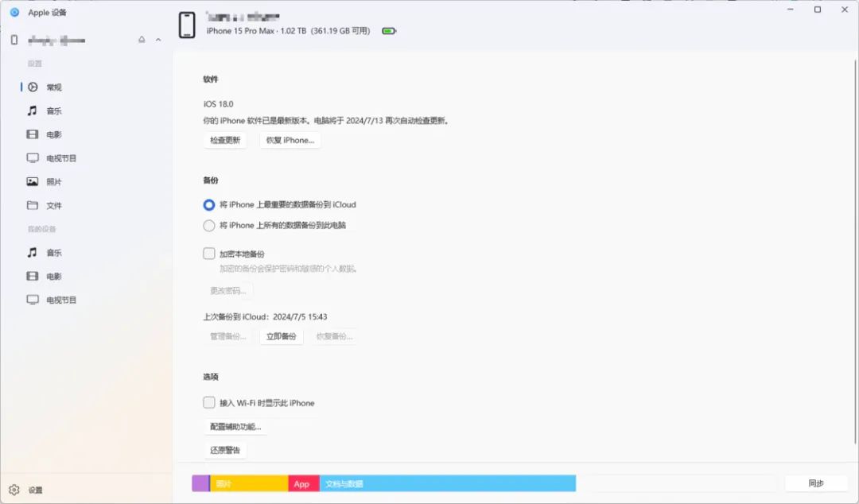
Task: Select the radio for backing up to this computer
Action: [x=208, y=225]
